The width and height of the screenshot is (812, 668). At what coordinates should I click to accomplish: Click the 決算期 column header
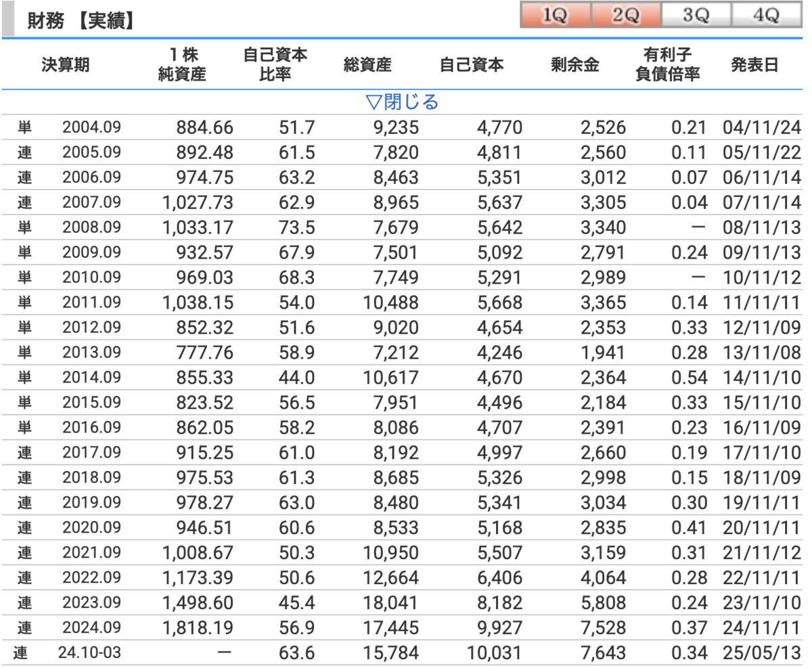click(x=66, y=65)
